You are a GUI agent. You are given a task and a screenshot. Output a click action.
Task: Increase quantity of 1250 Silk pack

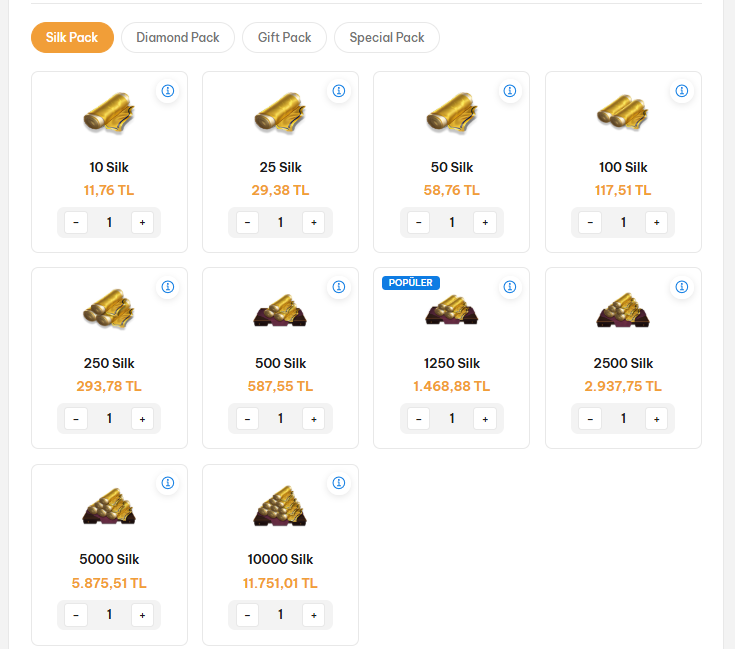tap(485, 418)
